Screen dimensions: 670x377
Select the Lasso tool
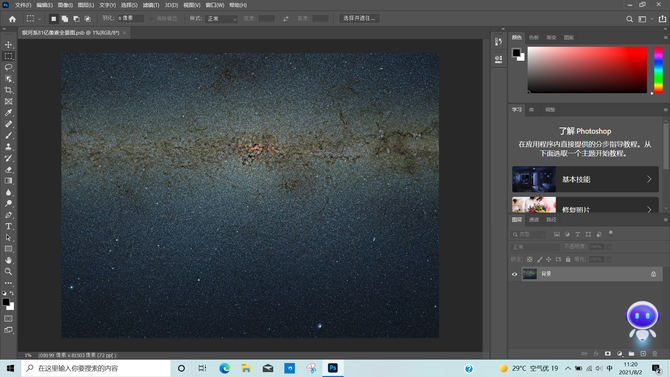(x=8, y=68)
